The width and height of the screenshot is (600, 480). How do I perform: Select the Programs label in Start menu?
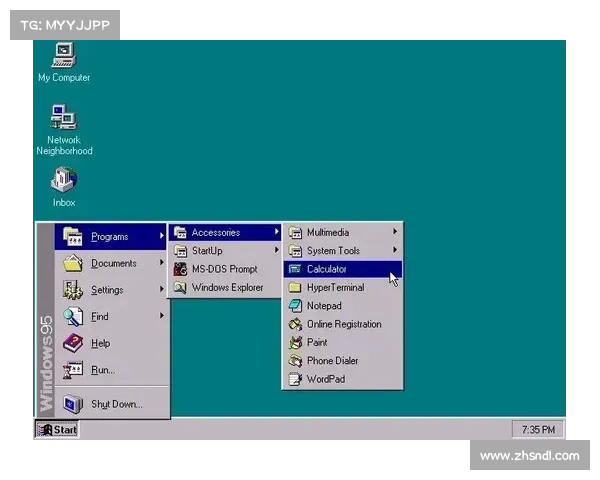(x=110, y=237)
